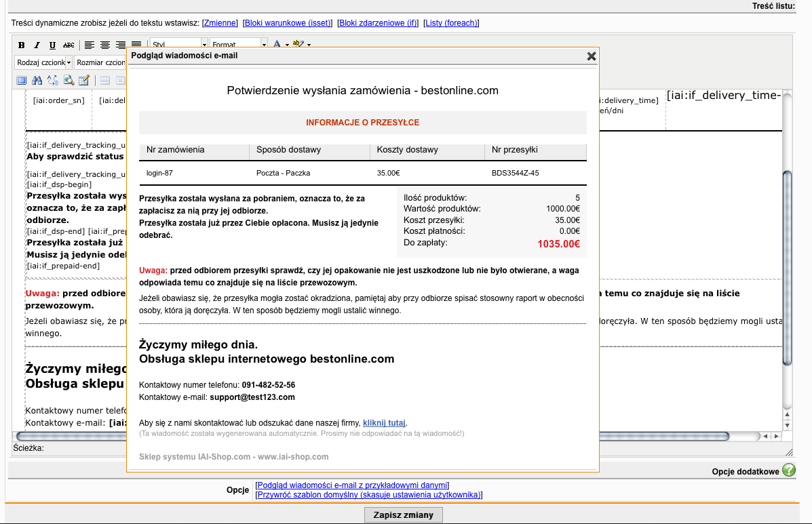Open the find and replace (A→B) tool
The image size is (812, 524).
[x=53, y=80]
